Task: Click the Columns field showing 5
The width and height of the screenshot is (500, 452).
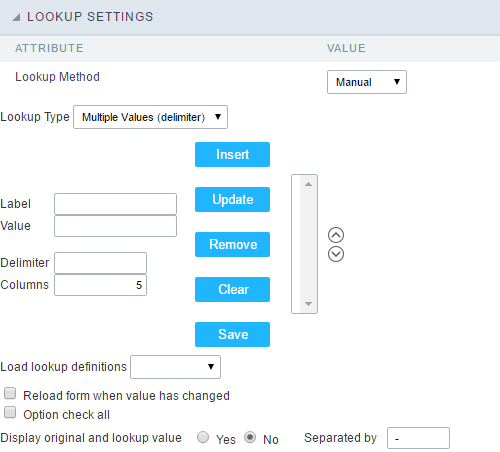Action: coord(100,285)
